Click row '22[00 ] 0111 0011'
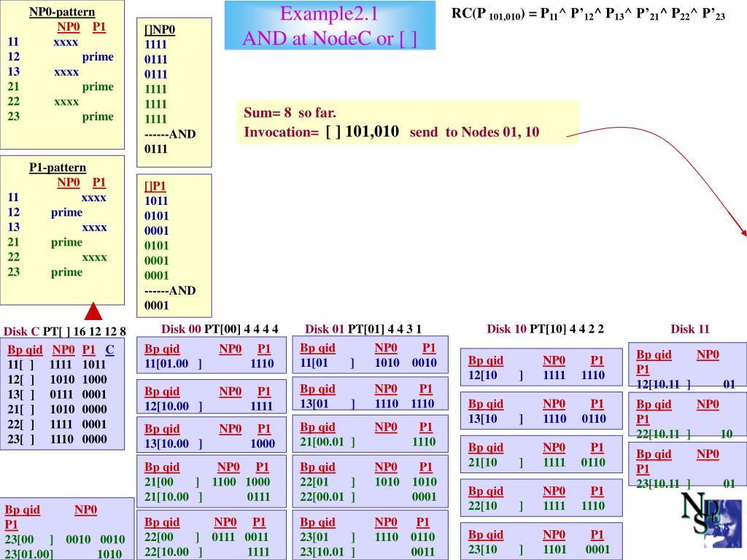 (x=206, y=537)
